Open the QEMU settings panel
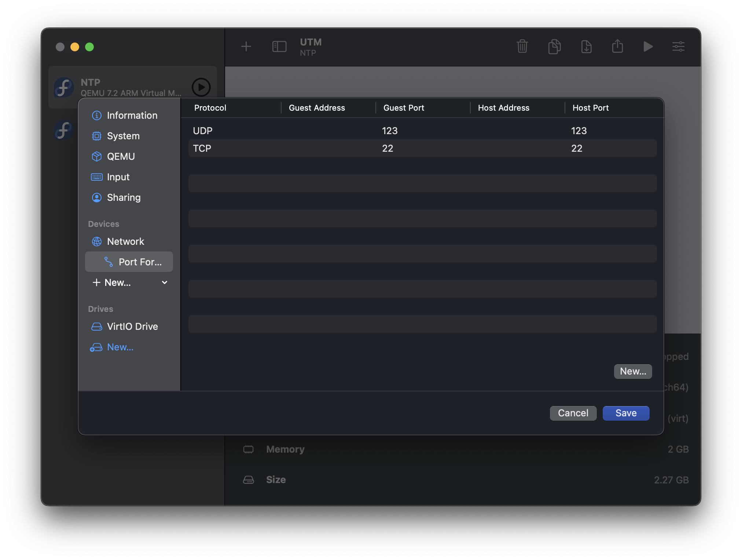The height and width of the screenshot is (560, 742). tap(121, 156)
